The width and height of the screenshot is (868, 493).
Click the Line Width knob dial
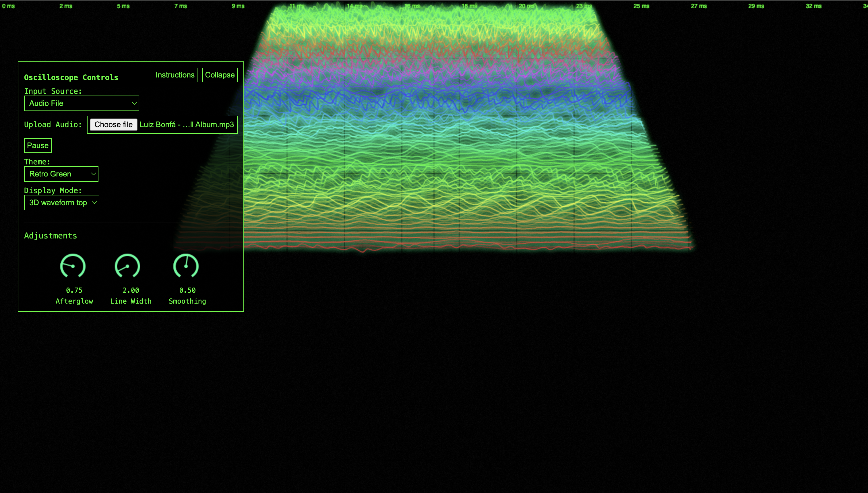[127, 266]
